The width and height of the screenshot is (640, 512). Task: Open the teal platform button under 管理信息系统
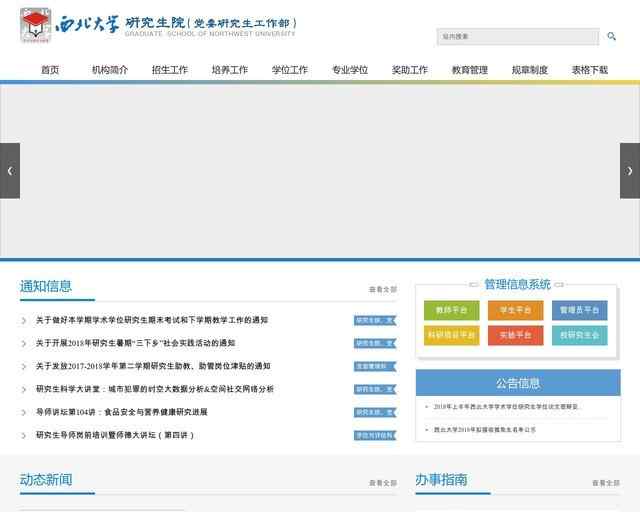[580, 335]
